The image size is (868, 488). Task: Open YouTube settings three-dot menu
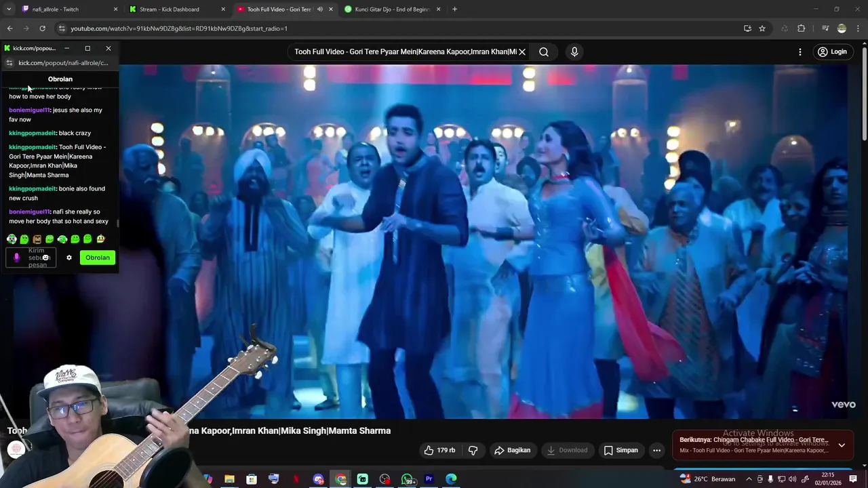click(x=800, y=52)
